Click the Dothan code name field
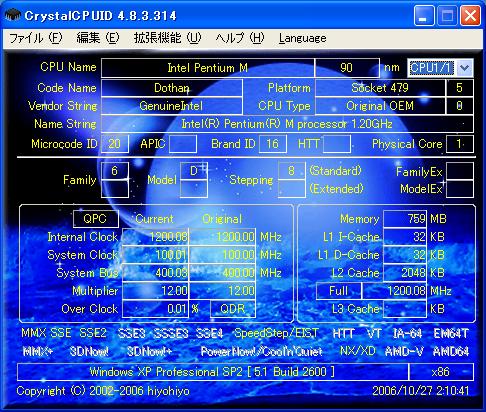 [x=172, y=88]
